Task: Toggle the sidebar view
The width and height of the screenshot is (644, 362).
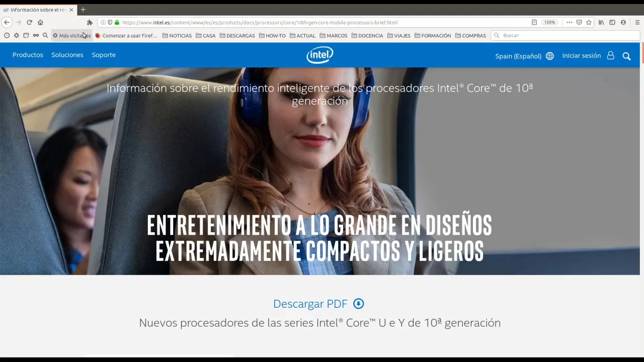Action: 612,22
